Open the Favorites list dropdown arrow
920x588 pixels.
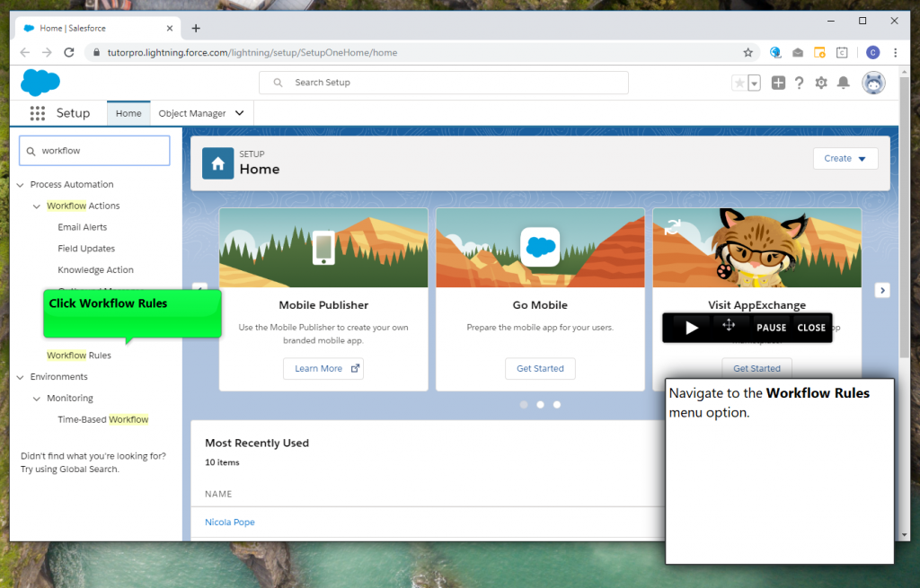pyautogui.click(x=755, y=83)
